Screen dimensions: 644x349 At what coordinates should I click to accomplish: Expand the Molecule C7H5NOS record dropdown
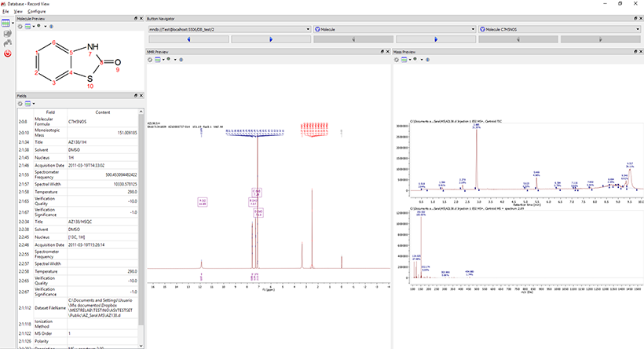(x=635, y=29)
